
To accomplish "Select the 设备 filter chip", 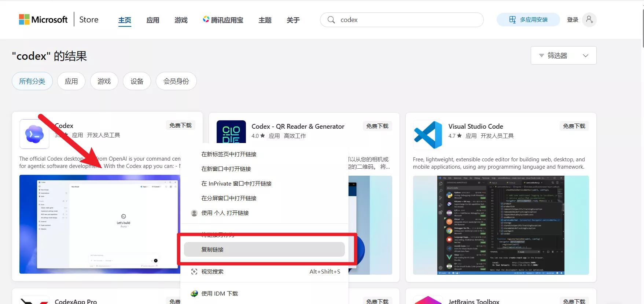I will point(137,81).
